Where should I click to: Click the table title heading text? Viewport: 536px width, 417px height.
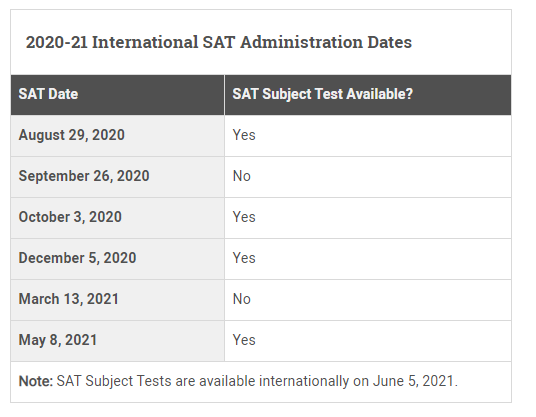pyautogui.click(x=219, y=42)
